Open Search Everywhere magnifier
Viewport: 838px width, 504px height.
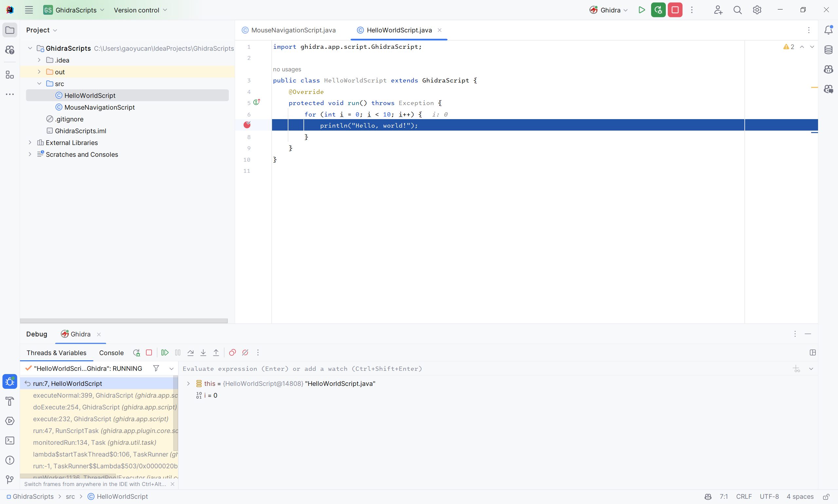tap(737, 10)
